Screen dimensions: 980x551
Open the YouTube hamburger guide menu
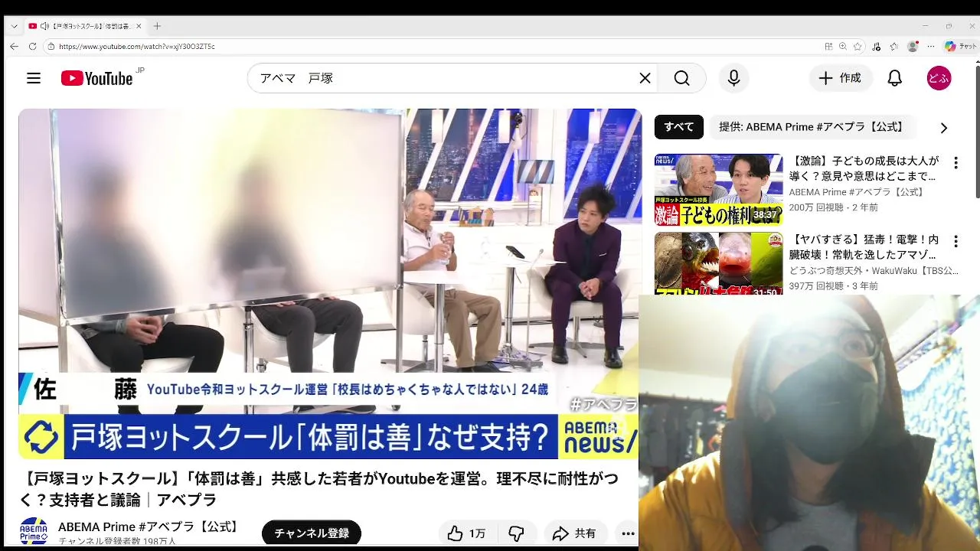pos(34,78)
